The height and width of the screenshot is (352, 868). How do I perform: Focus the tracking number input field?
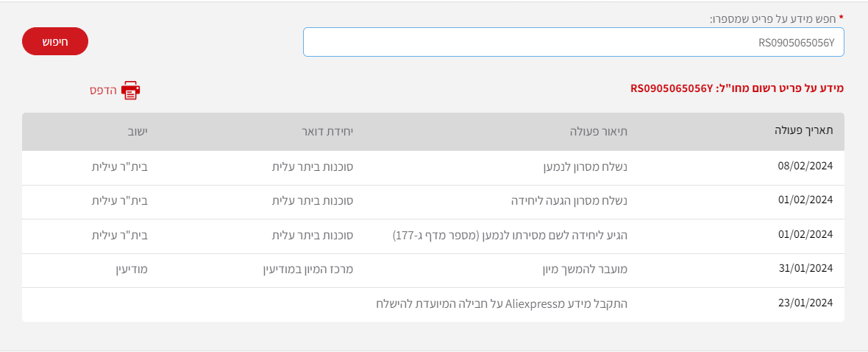click(x=573, y=42)
